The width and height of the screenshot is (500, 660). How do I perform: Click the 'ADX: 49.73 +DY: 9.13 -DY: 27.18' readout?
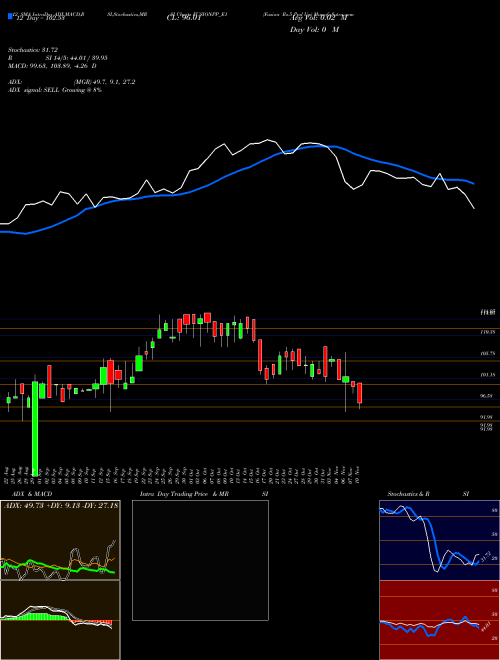click(x=61, y=505)
